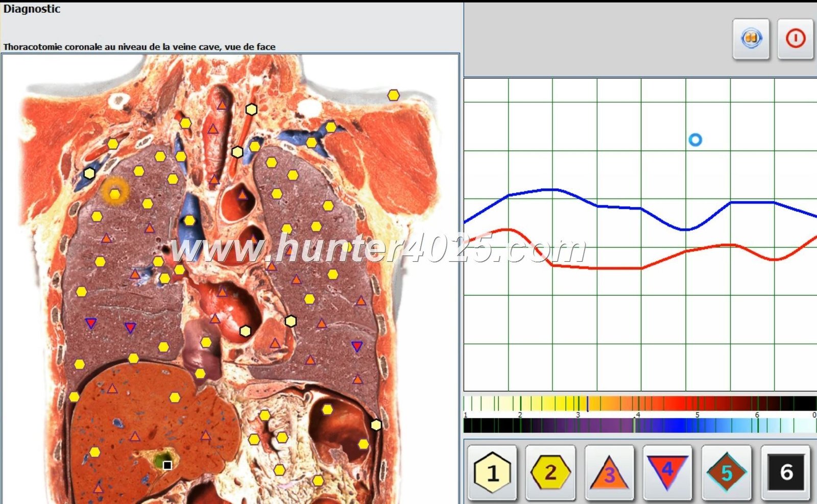Viewport: 817px width, 504px height.
Task: Click the pale hexagon level 1 button
Action: (x=492, y=472)
